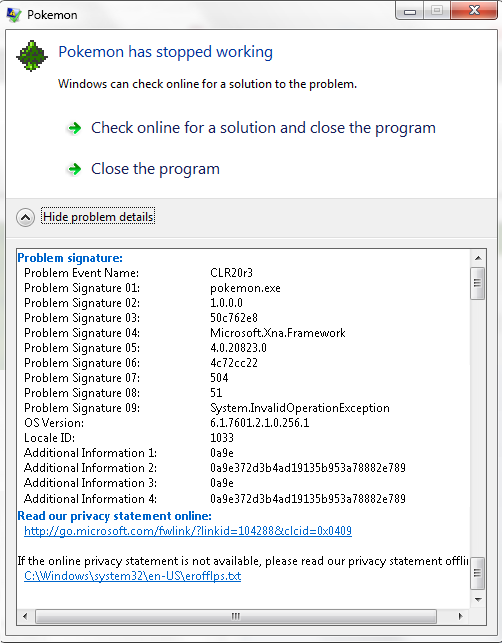
Task: Close the Pokemon error window with X
Action: pyautogui.click(x=474, y=10)
